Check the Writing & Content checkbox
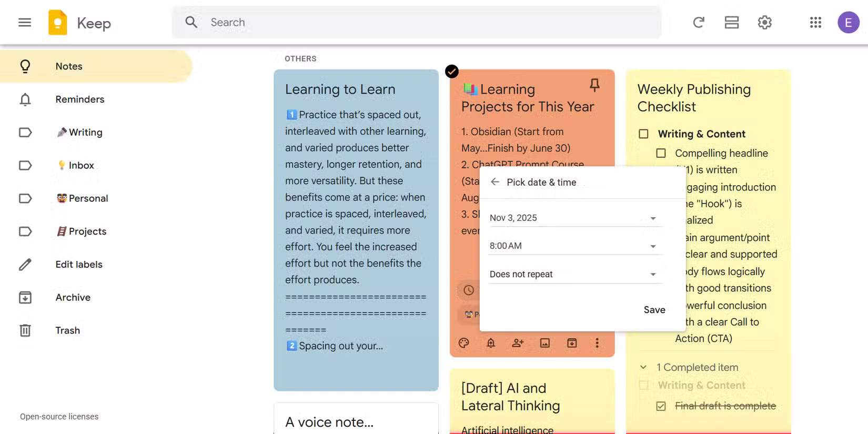The image size is (868, 434). [x=643, y=134]
